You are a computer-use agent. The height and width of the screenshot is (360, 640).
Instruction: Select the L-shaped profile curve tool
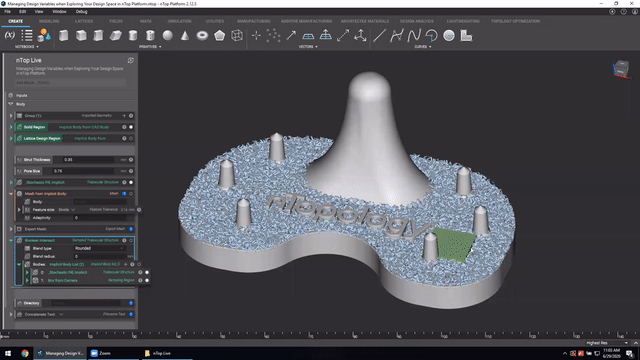click(466, 36)
